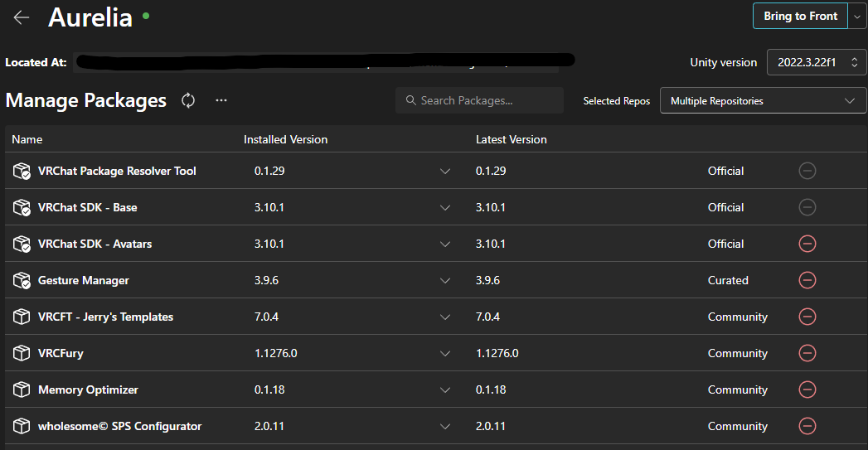The height and width of the screenshot is (450, 868).
Task: Select the Gesture Manager name
Action: 84,281
